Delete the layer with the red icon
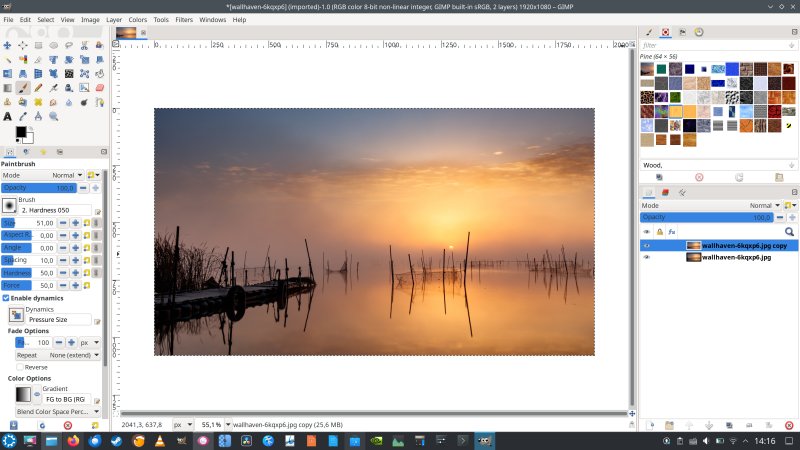Image resolution: width=800 pixels, height=450 pixels. tap(789, 425)
